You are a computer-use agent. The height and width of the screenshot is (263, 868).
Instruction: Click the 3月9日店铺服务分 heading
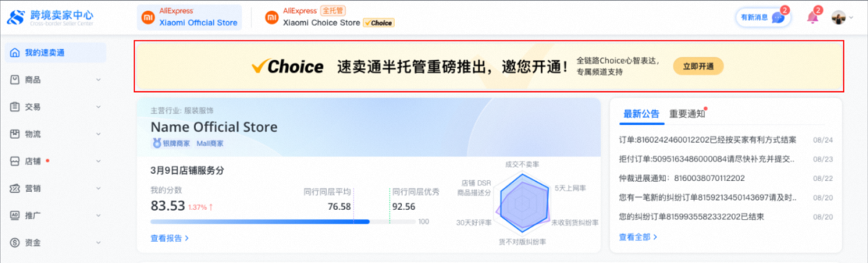[x=187, y=170]
